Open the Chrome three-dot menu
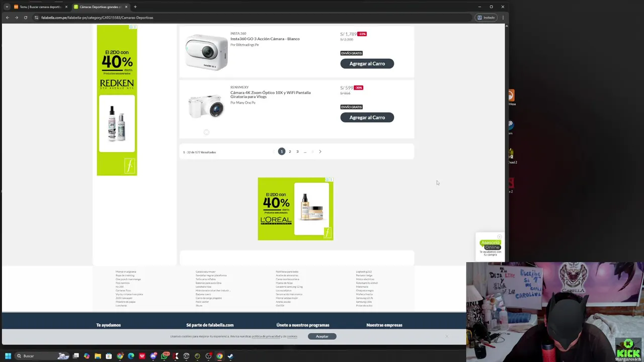 click(x=503, y=18)
